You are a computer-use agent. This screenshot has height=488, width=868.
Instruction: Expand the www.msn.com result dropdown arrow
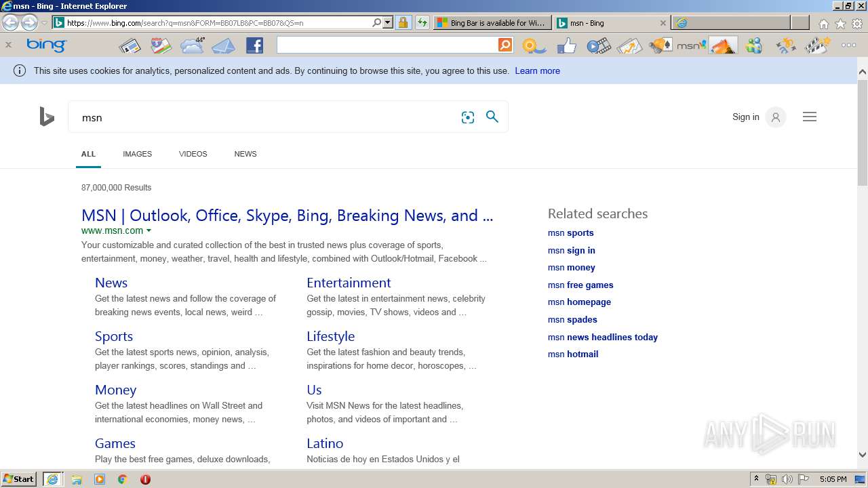[149, 231]
